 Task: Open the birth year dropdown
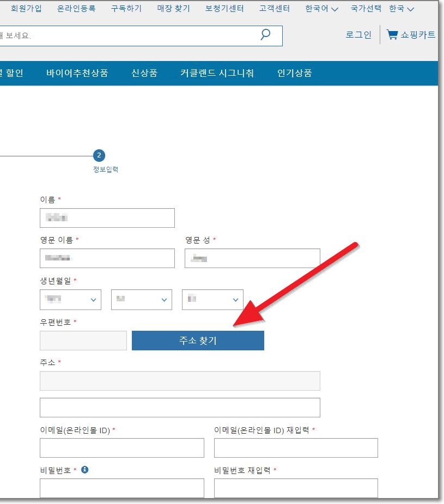point(71,300)
